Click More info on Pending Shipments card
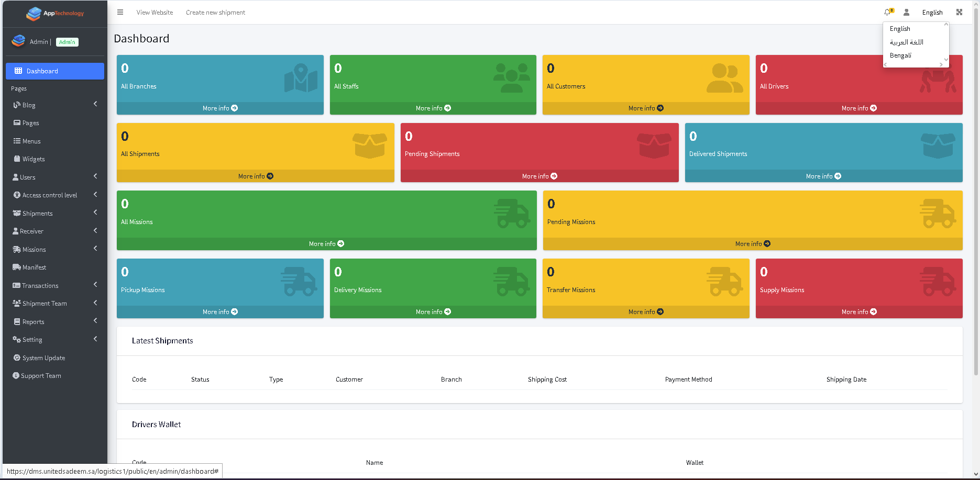This screenshot has height=480, width=980. (539, 176)
